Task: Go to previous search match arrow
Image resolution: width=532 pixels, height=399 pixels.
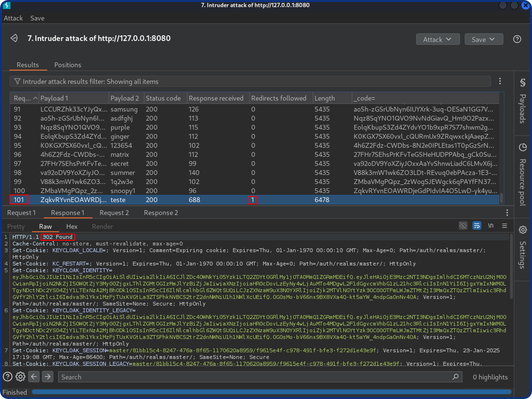Action: click(34, 377)
